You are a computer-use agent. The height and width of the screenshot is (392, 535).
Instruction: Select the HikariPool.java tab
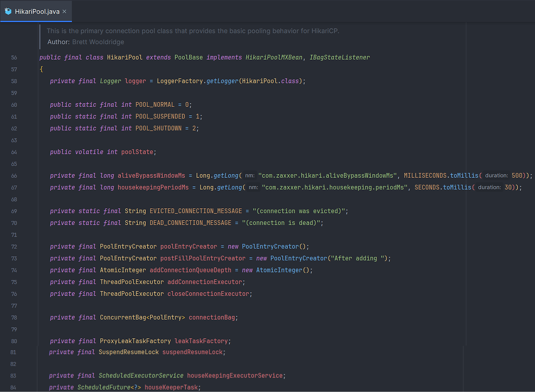click(37, 11)
